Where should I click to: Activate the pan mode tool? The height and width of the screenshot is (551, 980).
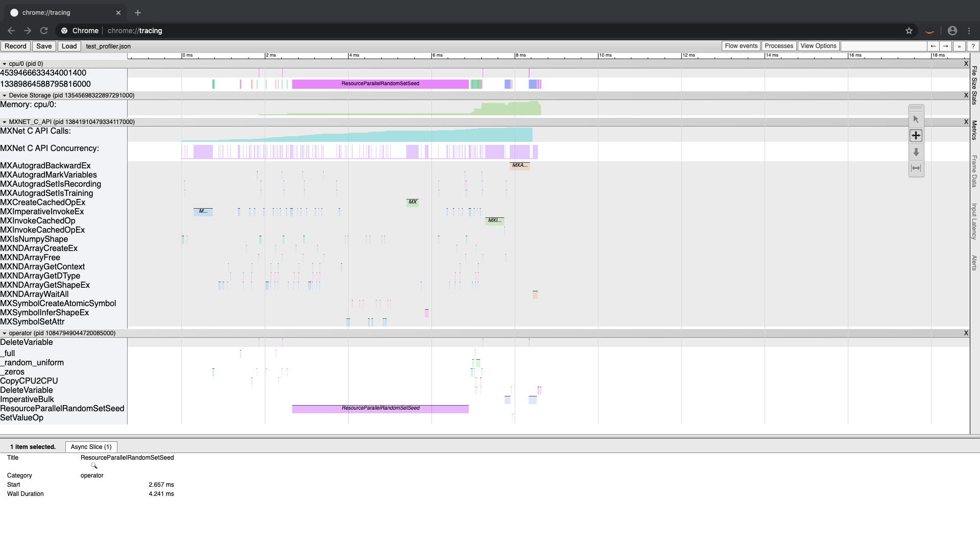pos(916,136)
